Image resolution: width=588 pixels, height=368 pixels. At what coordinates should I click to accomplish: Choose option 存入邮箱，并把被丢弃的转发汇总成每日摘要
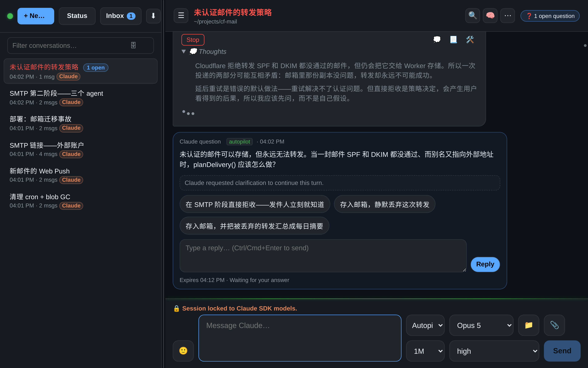(x=254, y=226)
